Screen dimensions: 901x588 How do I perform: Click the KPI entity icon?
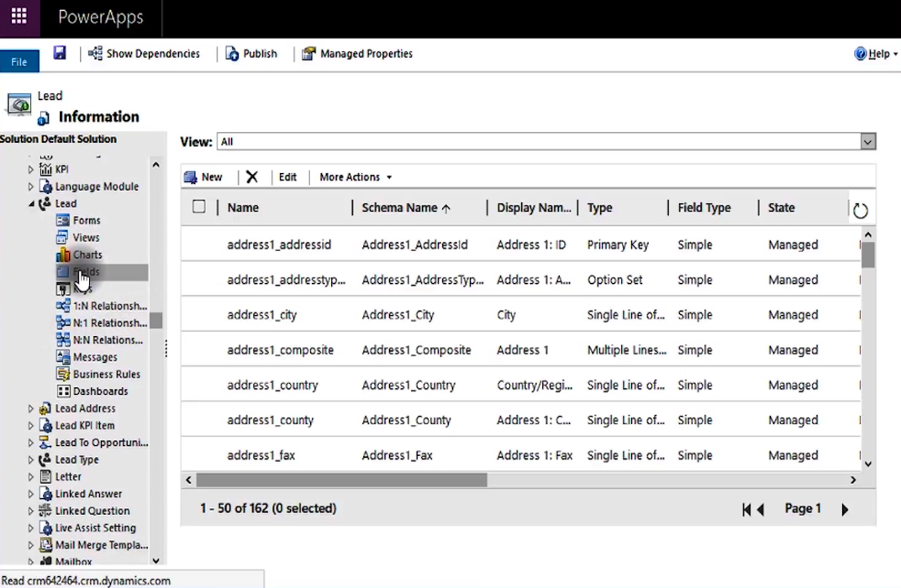(x=45, y=169)
